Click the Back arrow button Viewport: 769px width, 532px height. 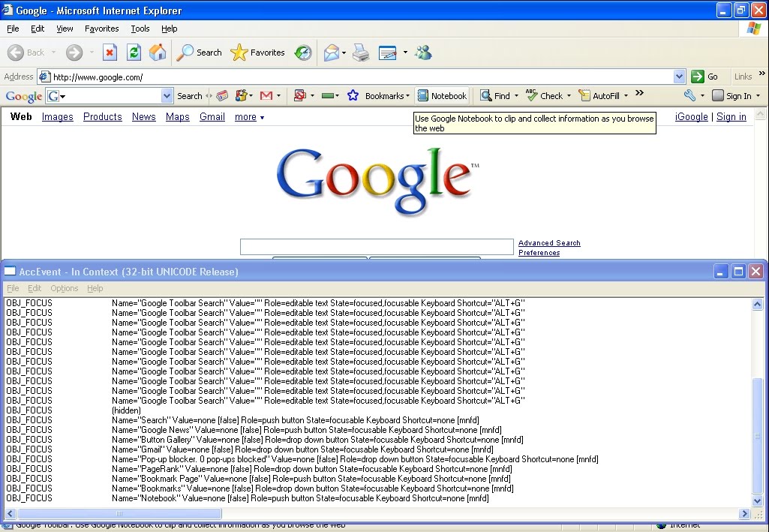[26, 53]
